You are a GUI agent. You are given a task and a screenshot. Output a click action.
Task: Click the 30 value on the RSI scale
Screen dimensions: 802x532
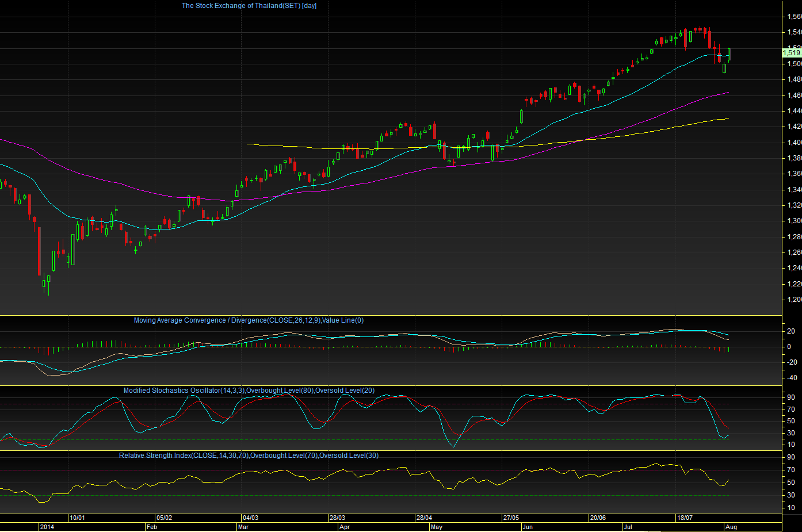coord(792,495)
